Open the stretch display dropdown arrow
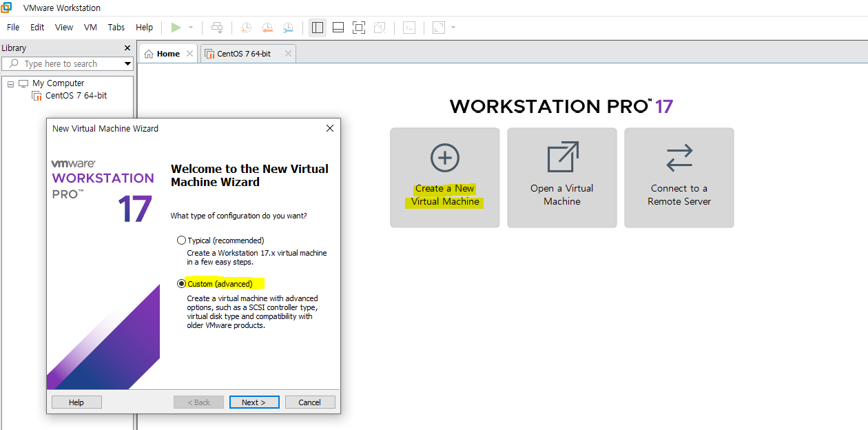 tap(453, 28)
